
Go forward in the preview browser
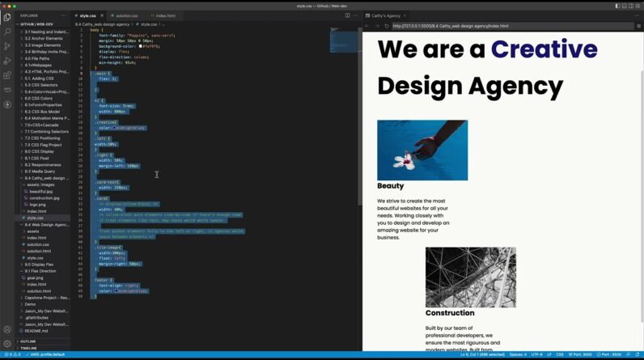click(x=377, y=26)
